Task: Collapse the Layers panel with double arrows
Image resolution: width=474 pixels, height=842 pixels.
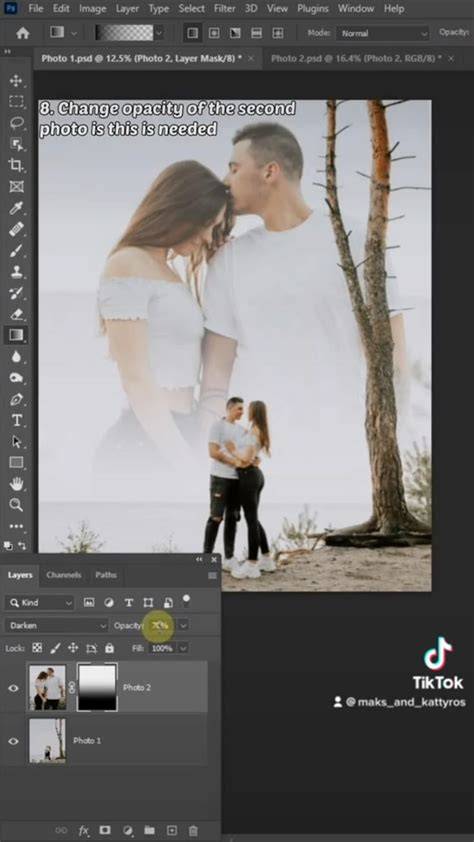Action: 200,560
